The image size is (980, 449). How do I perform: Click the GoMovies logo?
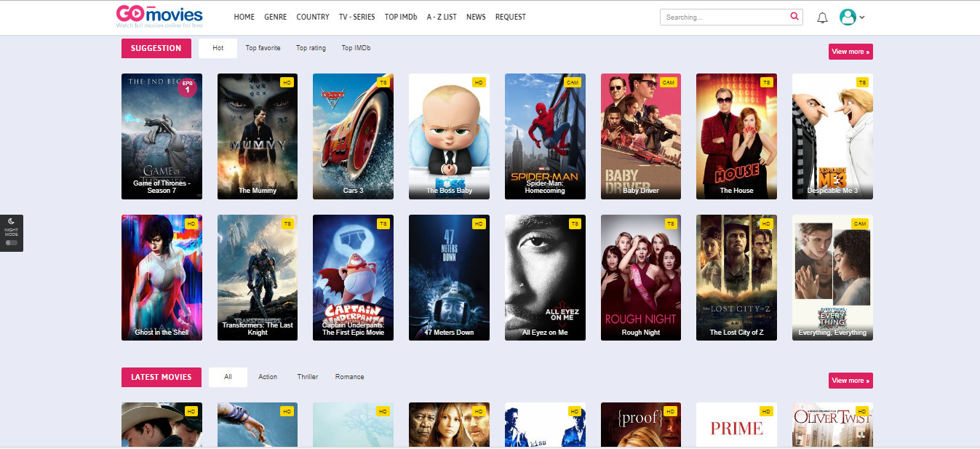coord(159,16)
